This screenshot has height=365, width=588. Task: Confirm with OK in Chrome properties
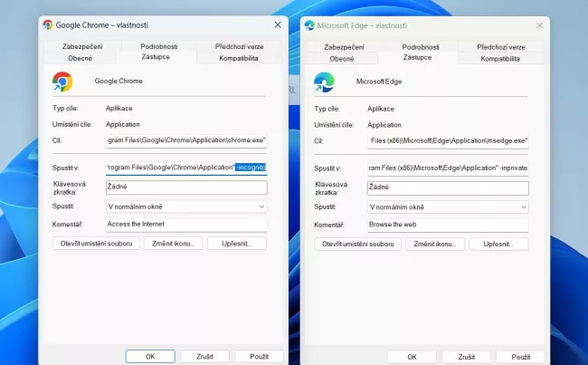click(150, 356)
